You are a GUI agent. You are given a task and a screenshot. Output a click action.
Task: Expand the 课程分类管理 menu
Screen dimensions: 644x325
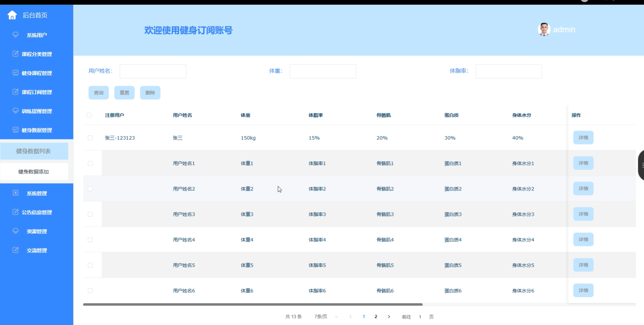(37, 54)
